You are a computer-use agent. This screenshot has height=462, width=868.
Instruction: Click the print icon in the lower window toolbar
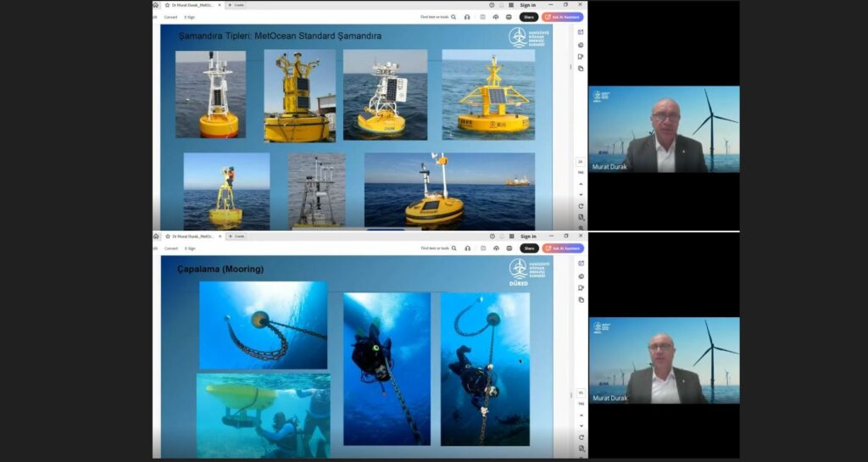(x=509, y=248)
